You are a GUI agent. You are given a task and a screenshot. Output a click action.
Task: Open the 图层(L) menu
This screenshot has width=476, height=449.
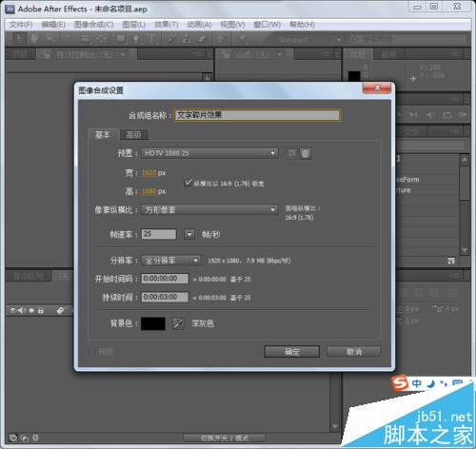[x=133, y=25]
